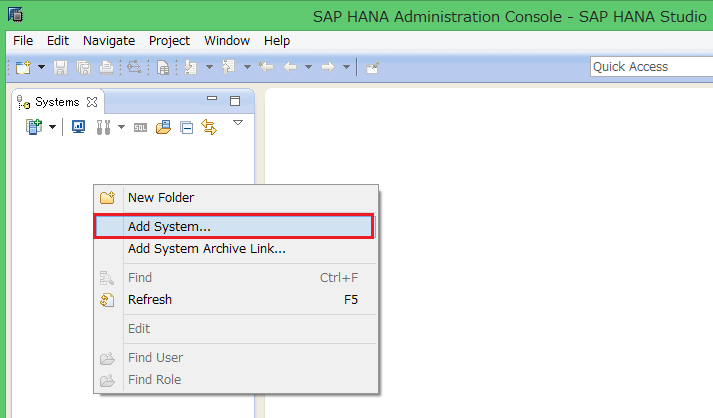Choose Refresh in the context menu

tap(236, 300)
